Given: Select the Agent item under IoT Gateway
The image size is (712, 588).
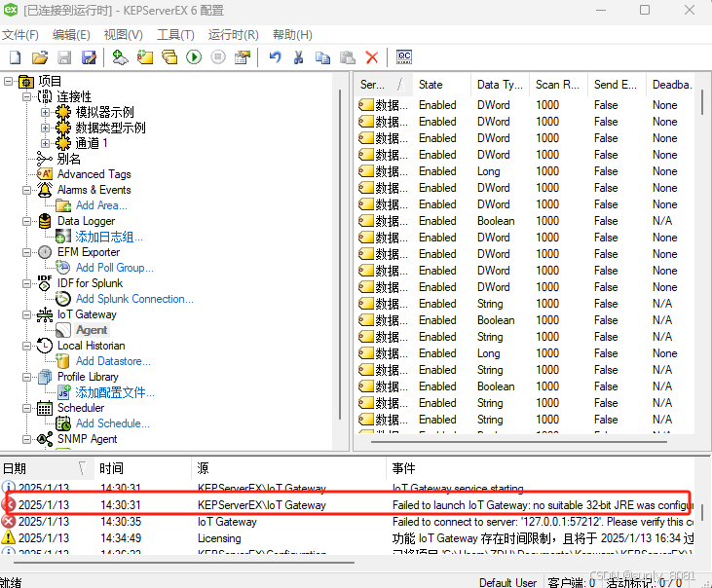Looking at the screenshot, I should [x=92, y=330].
